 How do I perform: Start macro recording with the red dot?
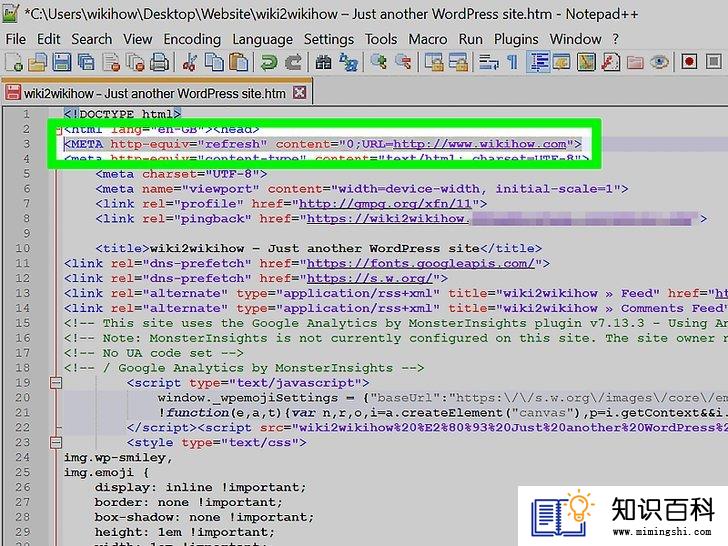click(x=689, y=62)
